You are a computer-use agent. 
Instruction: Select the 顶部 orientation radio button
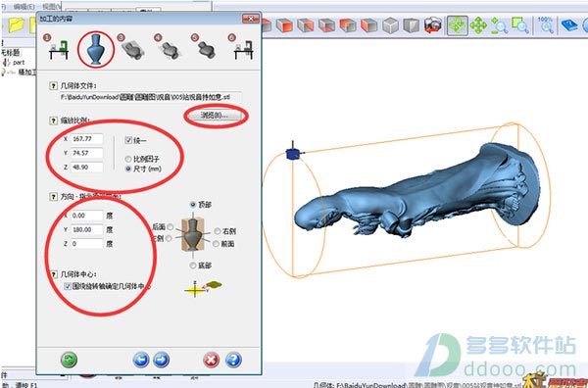tap(193, 205)
